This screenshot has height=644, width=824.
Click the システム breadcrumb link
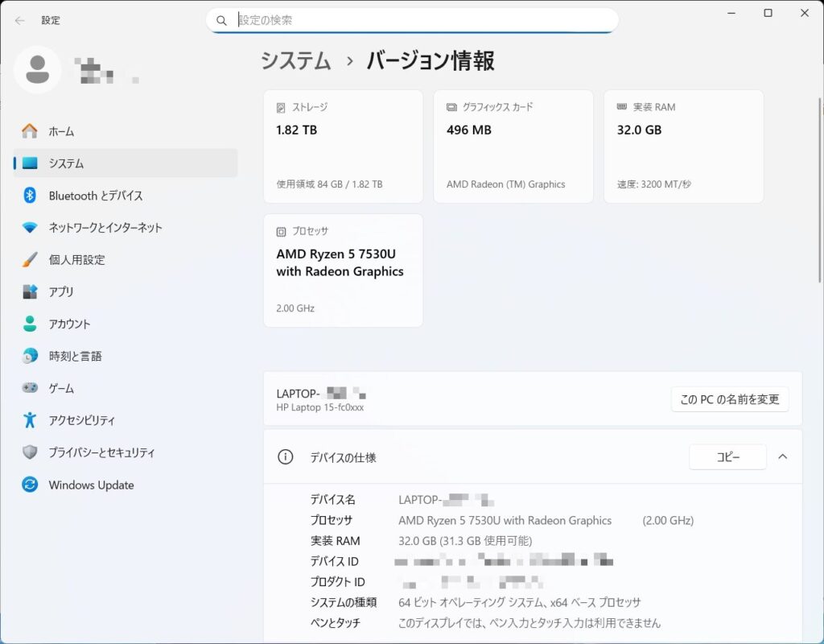[295, 60]
